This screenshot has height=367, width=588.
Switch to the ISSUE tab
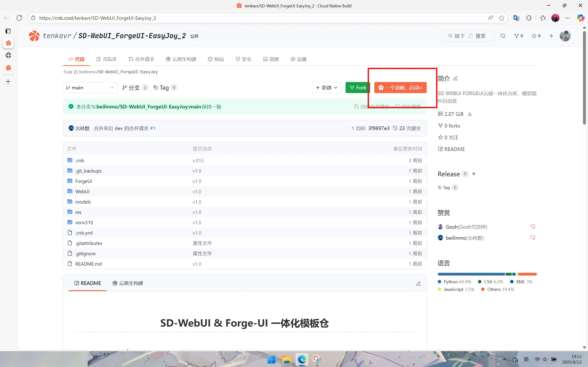(x=107, y=59)
